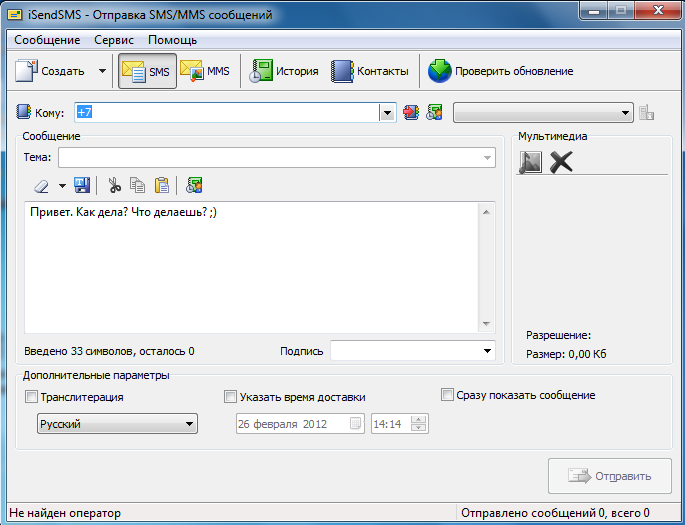Image resolution: width=685 pixels, height=525 pixels.
Task: Paste from clipboard icon
Action: click(x=162, y=185)
